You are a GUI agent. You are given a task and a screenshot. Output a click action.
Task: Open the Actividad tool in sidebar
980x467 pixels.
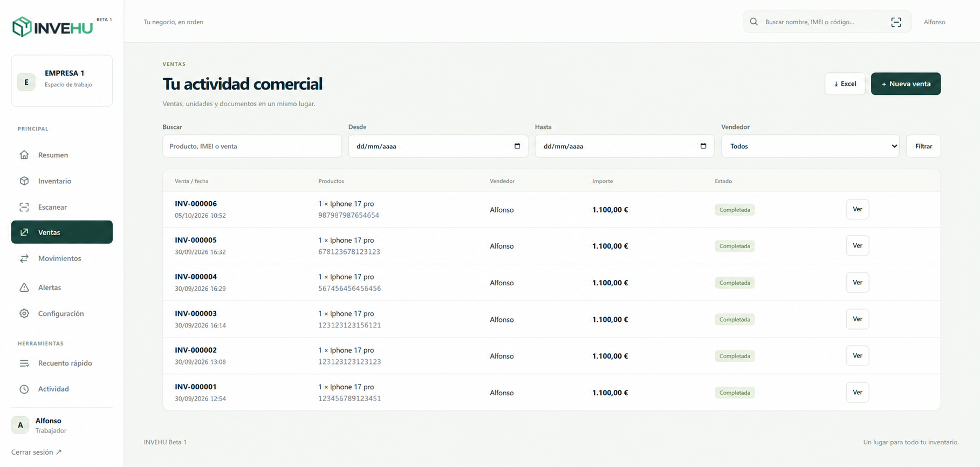[x=62, y=389]
